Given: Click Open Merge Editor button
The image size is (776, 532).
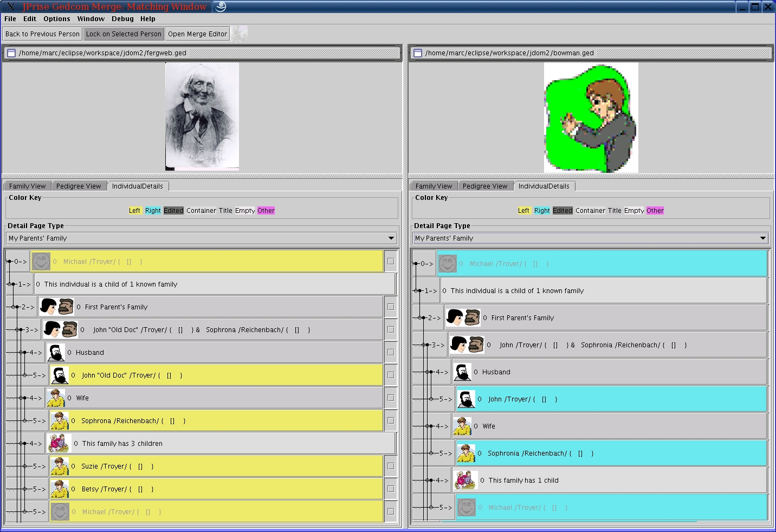Looking at the screenshot, I should pos(197,34).
